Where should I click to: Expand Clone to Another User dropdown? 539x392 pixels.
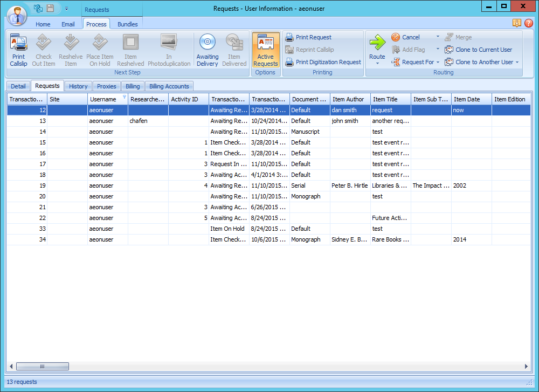[517, 62]
